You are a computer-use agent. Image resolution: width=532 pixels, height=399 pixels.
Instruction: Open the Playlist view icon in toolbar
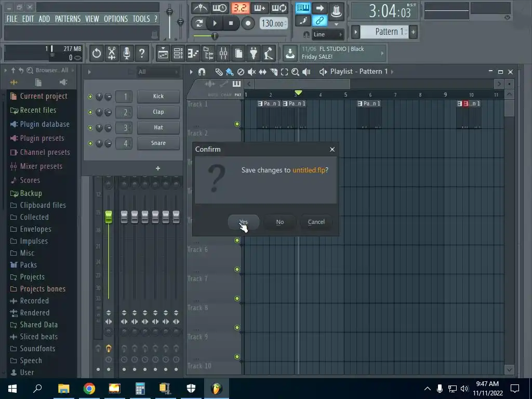[163, 54]
